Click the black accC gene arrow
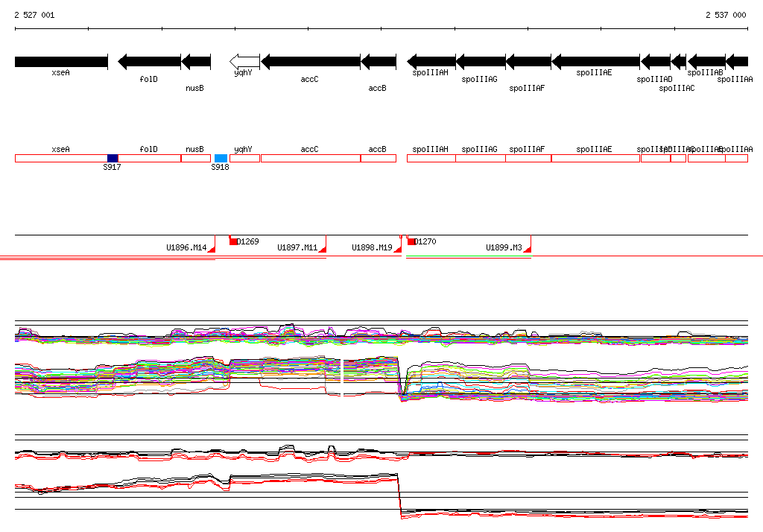This screenshot has height=532, width=763. coord(311,61)
